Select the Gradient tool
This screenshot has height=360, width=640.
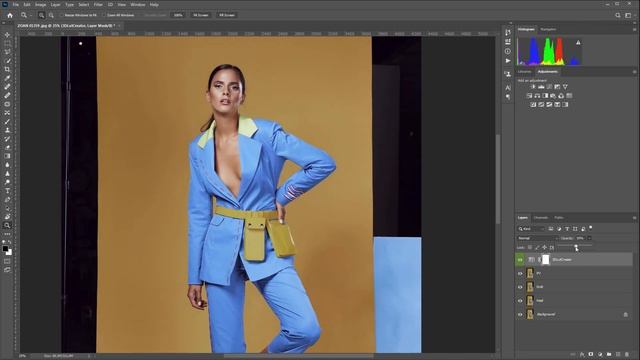7,156
